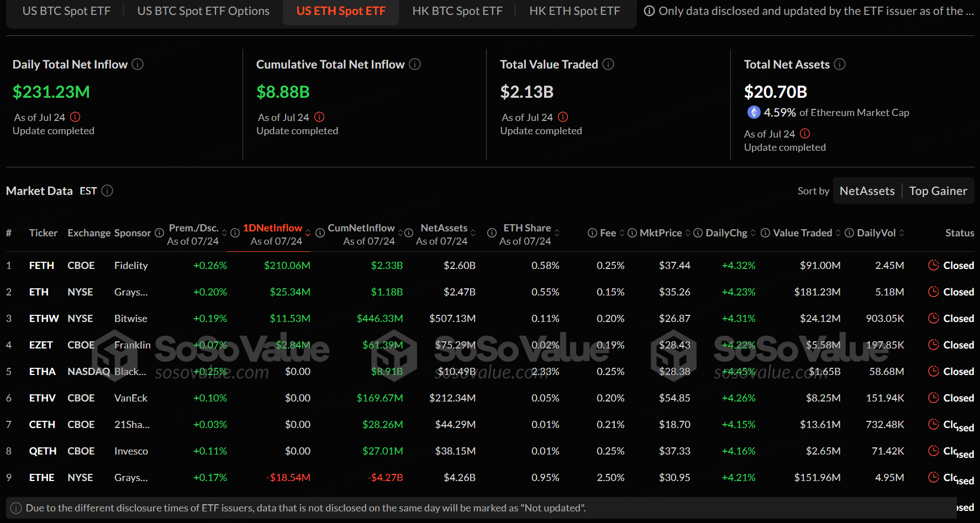This screenshot has height=523, width=980.
Task: Open info icon beside Total Net Assets
Action: coord(840,65)
